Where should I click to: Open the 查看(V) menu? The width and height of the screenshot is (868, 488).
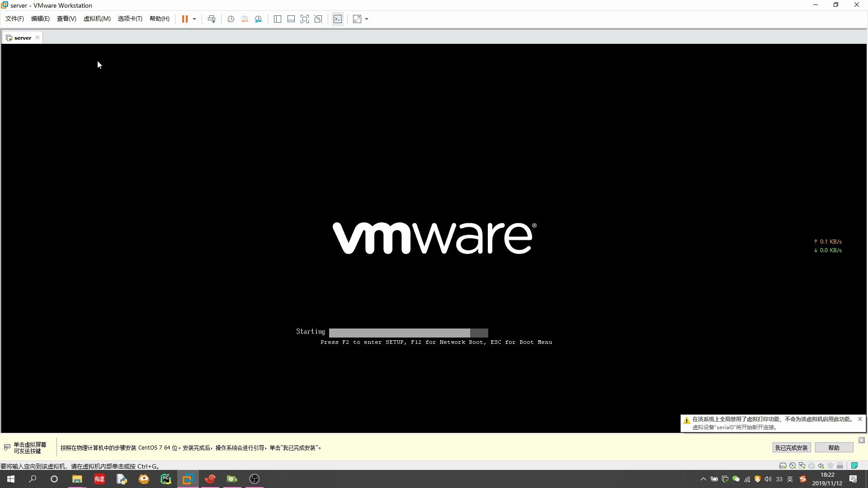(66, 19)
